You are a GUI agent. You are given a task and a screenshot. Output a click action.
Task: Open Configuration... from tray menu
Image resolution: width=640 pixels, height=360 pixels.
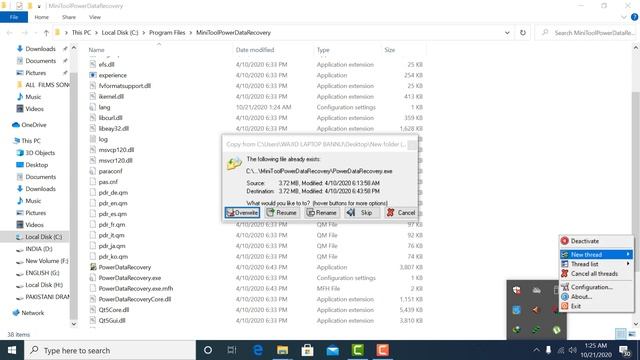coord(596,287)
